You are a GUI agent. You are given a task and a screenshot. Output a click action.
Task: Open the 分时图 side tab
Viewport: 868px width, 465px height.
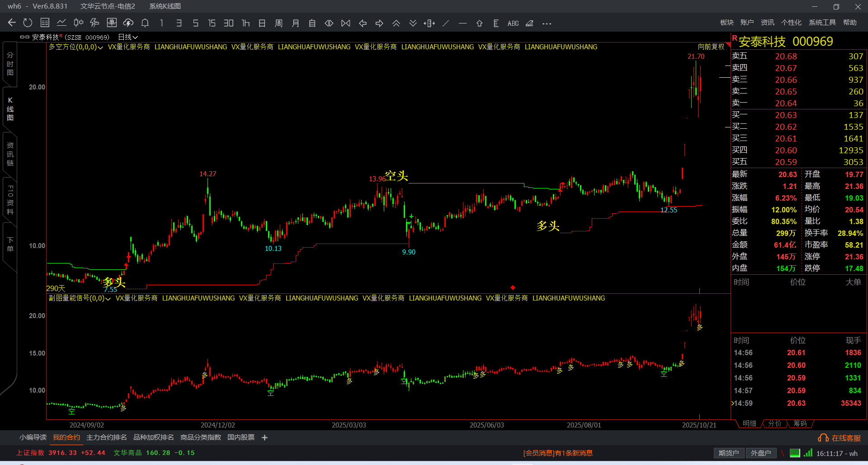point(10,64)
